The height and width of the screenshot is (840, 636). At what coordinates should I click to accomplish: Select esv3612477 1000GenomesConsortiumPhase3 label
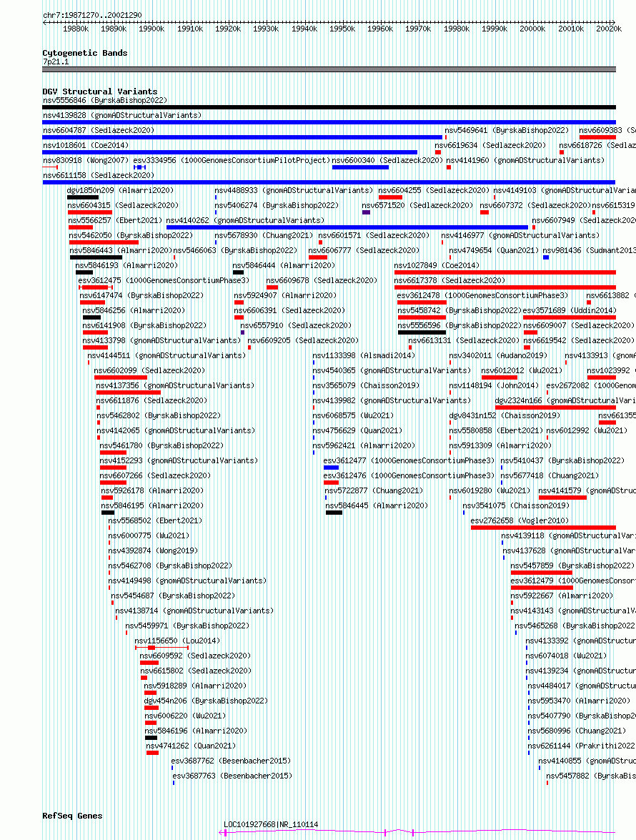click(x=409, y=460)
